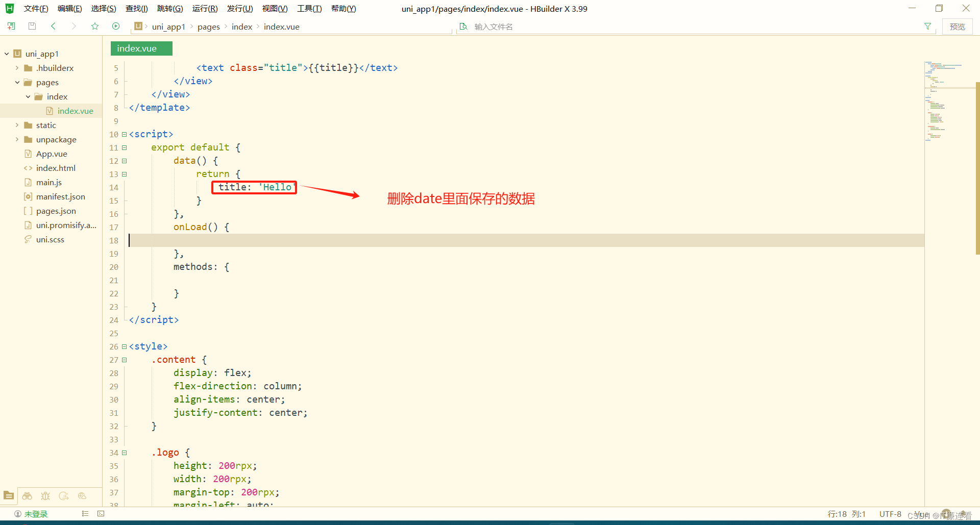Fold the return block at line 13

(124, 174)
